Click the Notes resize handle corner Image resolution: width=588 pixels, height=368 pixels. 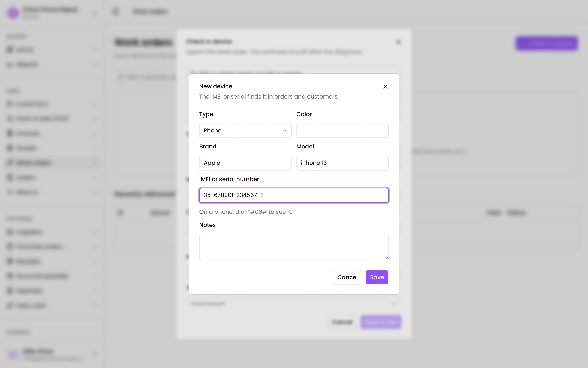pos(386,257)
